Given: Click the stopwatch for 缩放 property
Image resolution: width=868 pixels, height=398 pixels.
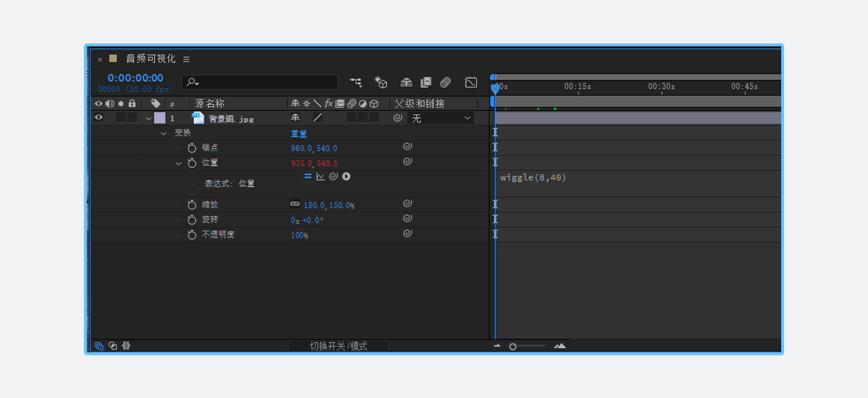Looking at the screenshot, I should [x=192, y=205].
